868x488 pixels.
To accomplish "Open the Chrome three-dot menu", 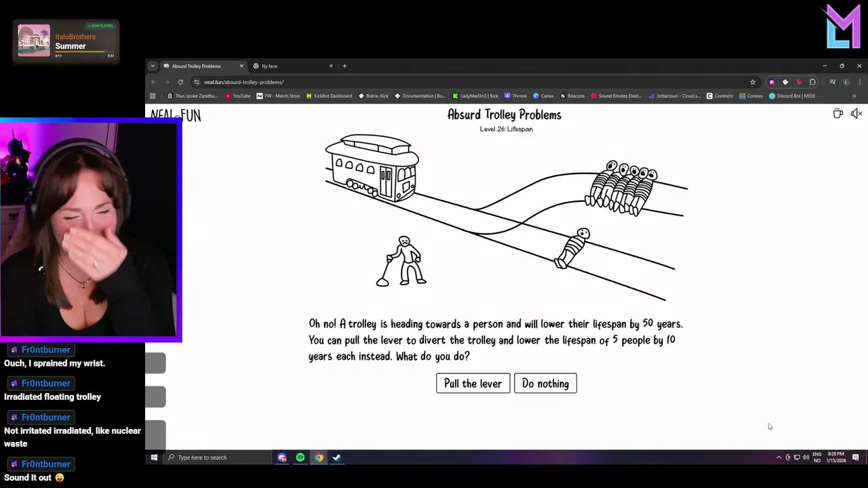I will click(859, 82).
